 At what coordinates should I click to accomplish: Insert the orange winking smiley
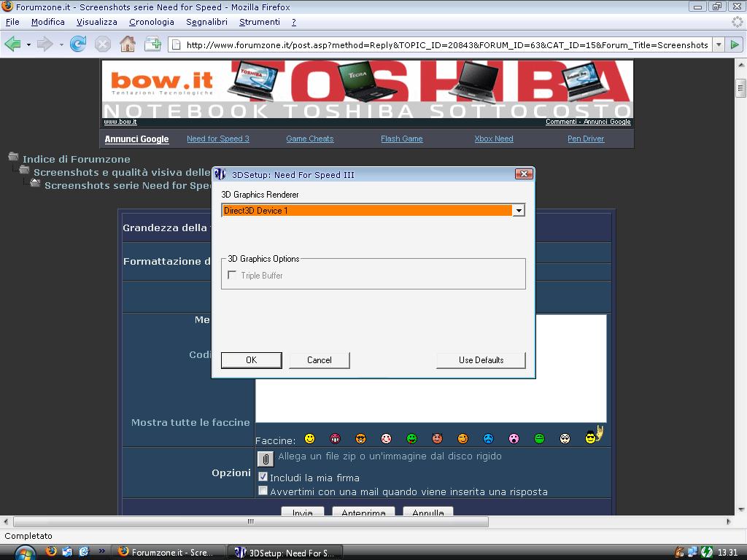(x=462, y=438)
